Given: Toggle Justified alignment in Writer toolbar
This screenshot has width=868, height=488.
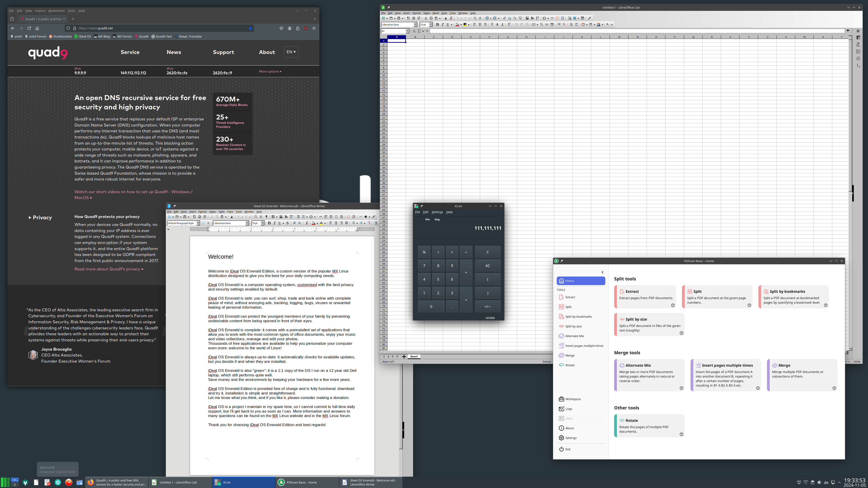Looking at the screenshot, I should (346, 223).
